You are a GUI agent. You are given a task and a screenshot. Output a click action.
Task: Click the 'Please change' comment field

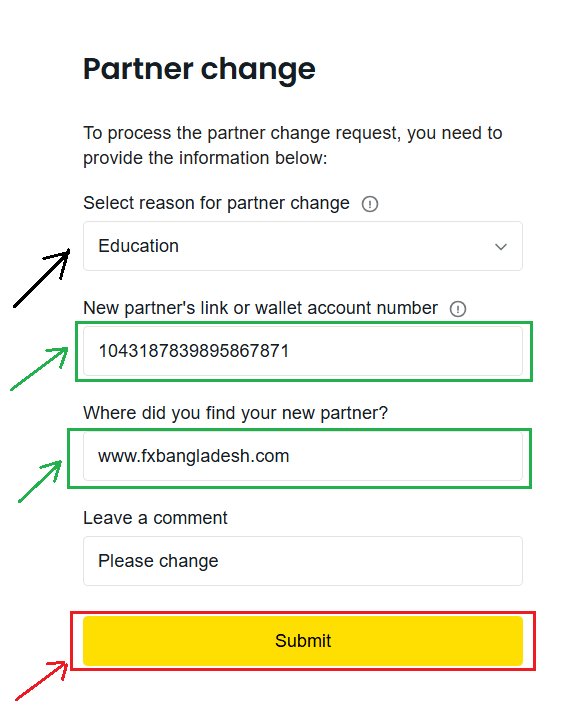303,561
